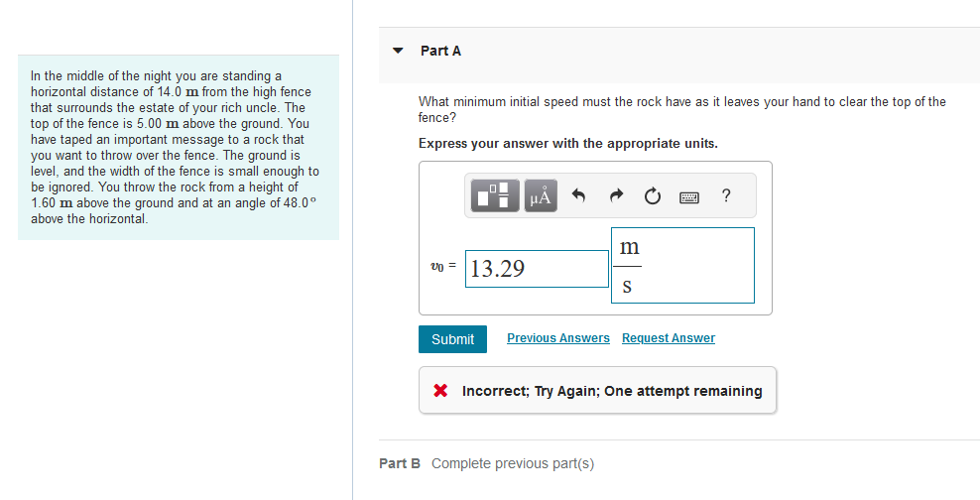Click the red X incorrect icon
This screenshot has width=980, height=500.
pyautogui.click(x=440, y=391)
